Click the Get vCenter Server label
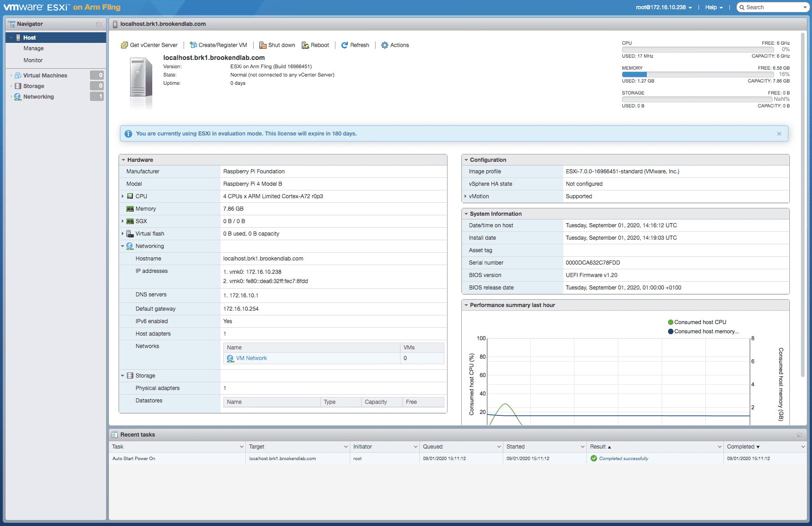The image size is (812, 526). [154, 45]
